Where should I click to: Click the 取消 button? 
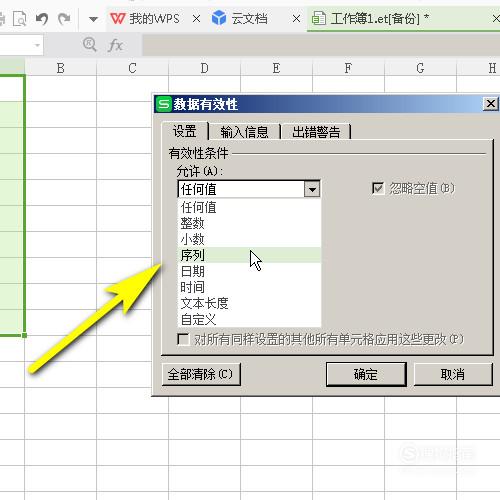[453, 374]
